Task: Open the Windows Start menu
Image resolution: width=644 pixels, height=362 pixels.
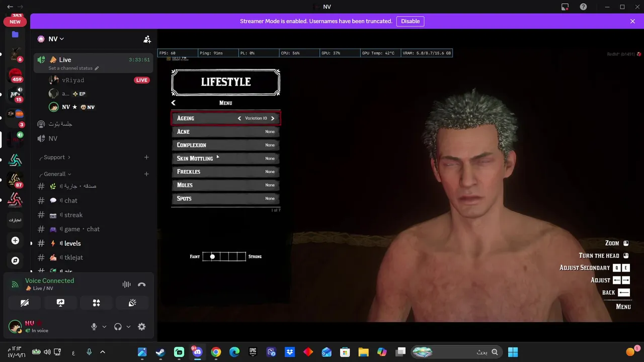Action: click(513, 352)
